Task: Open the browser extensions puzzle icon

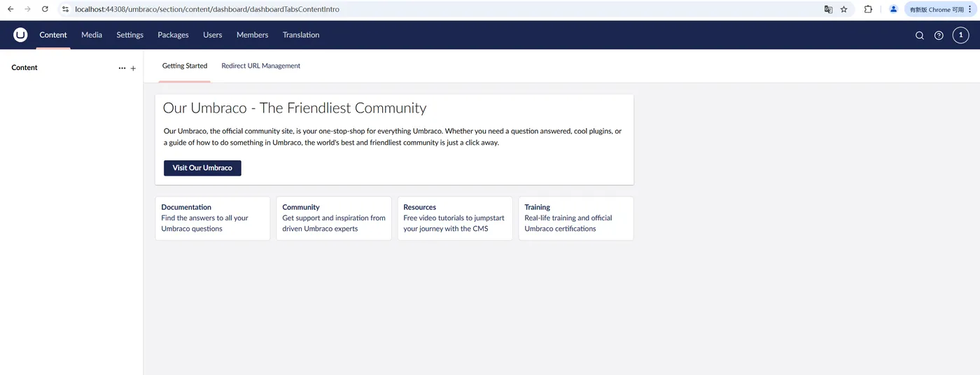Action: [868, 9]
